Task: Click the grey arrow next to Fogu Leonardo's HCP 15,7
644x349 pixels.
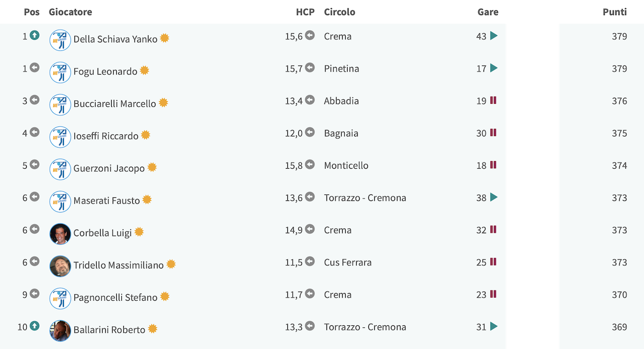Action: click(310, 67)
